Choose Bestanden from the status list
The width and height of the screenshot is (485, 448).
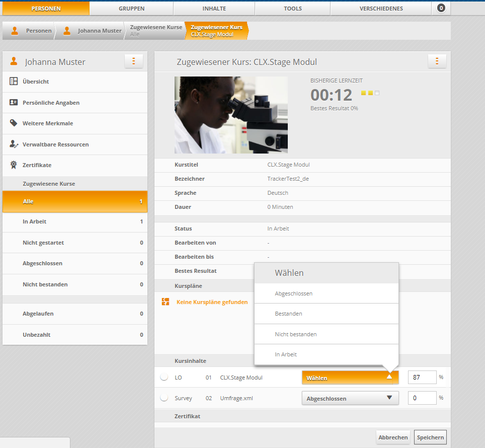coord(289,314)
